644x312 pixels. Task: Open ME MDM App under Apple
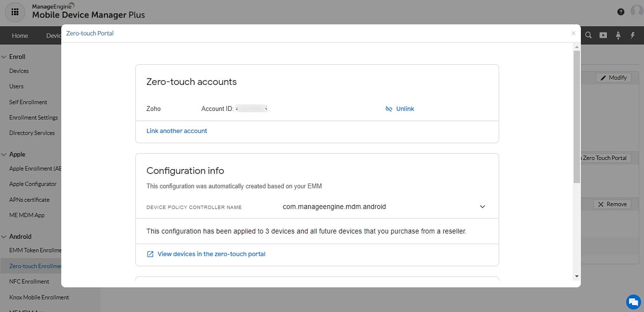(x=27, y=215)
